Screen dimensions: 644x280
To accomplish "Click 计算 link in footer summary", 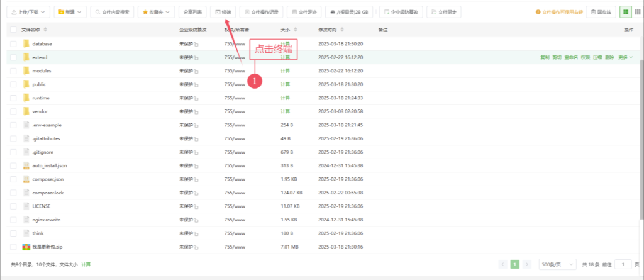I will click(x=86, y=264).
